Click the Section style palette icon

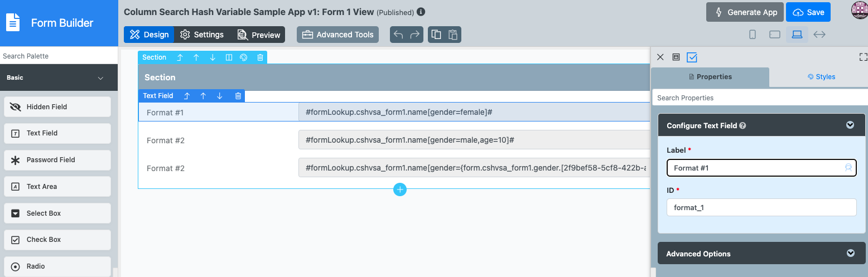[244, 57]
